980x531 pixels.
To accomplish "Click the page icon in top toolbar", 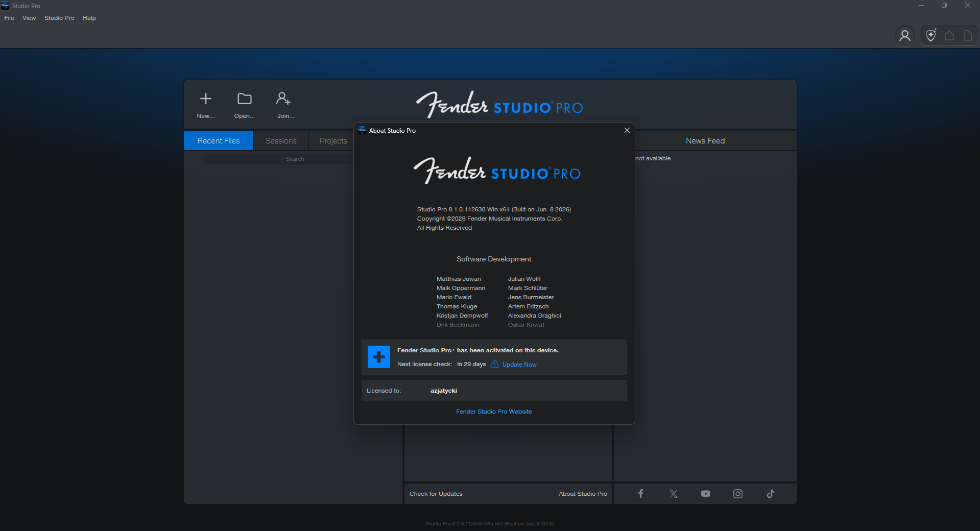I will [967, 36].
